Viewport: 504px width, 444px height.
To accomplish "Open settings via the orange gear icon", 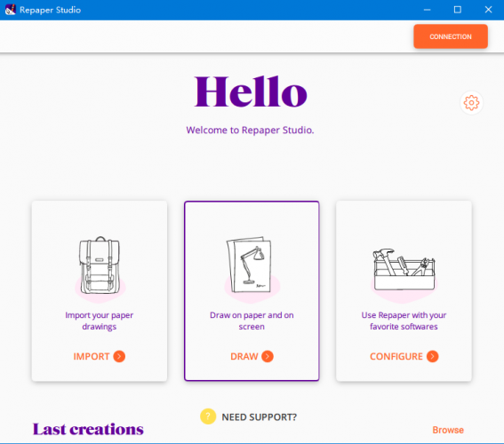I will (x=471, y=103).
